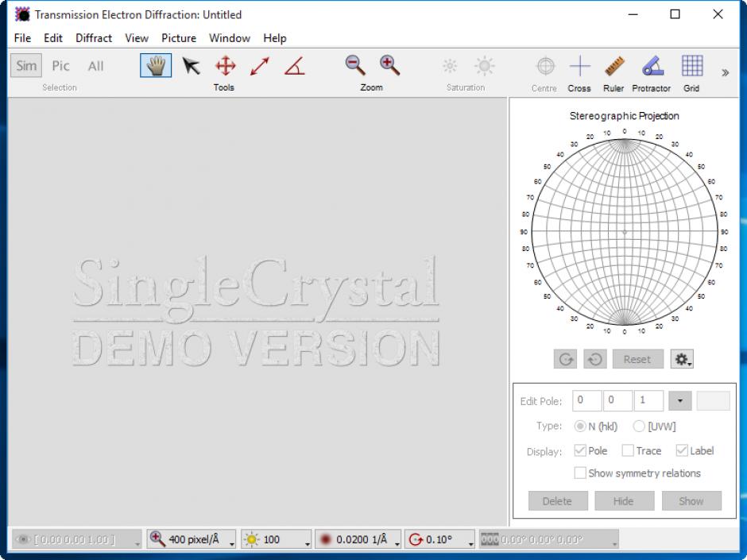Open the Picture menu
Image resolution: width=747 pixels, height=560 pixels.
coord(179,38)
